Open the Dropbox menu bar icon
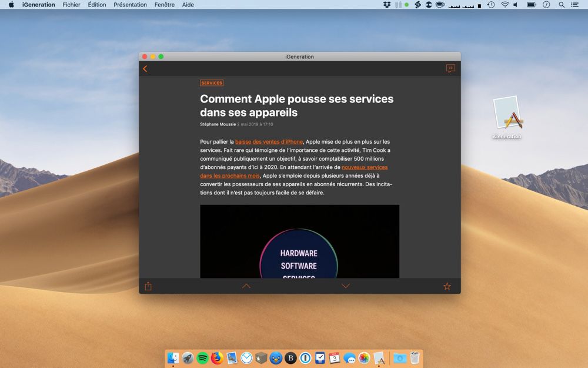The height and width of the screenshot is (368, 588). tap(387, 5)
